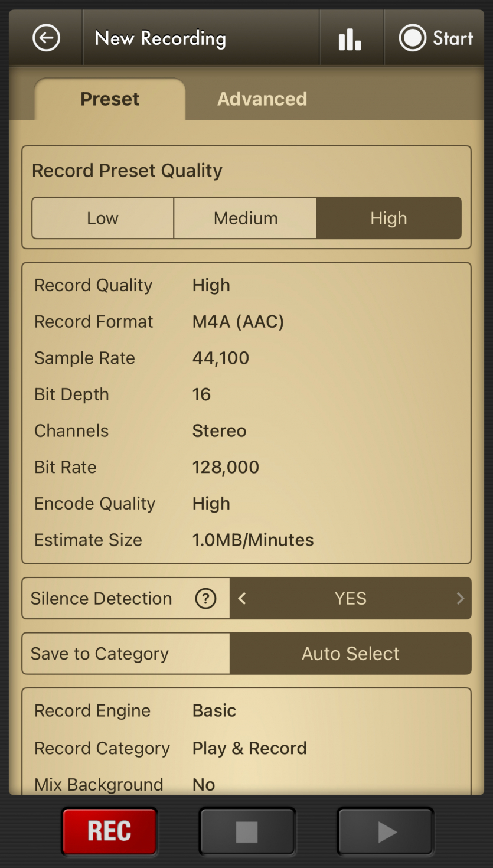Tap the Save to Category label
This screenshot has width=493, height=868.
[x=100, y=654]
